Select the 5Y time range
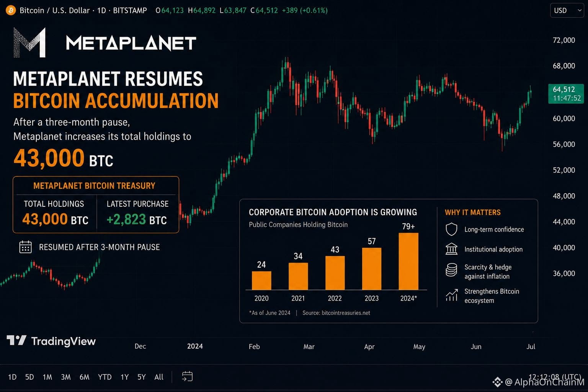The height and width of the screenshot is (392, 588). click(x=142, y=377)
